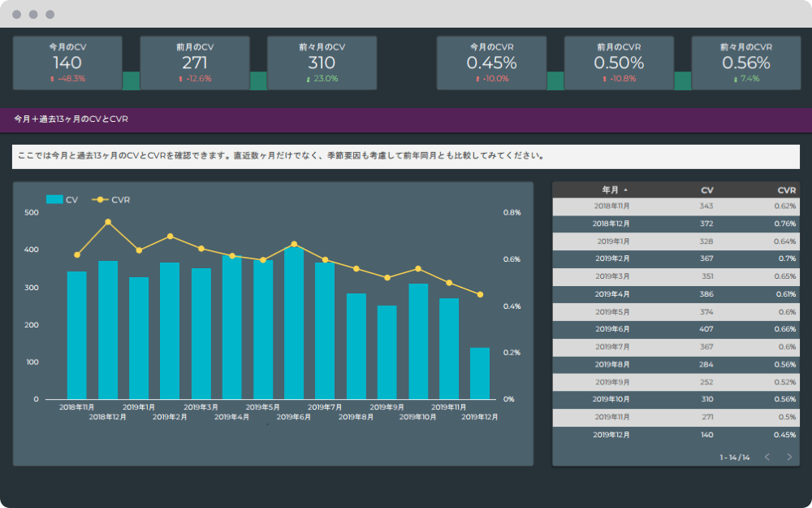Click red down arrow in 今月のCV card
The height and width of the screenshot is (508, 812).
[x=52, y=79]
